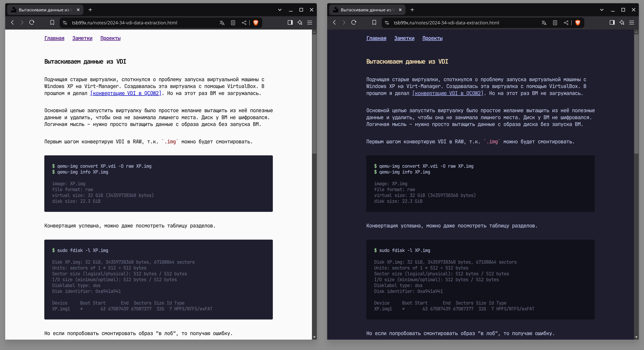This screenshot has width=644, height=350.
Task: Open a new tab in the left window
Action: [x=90, y=10]
